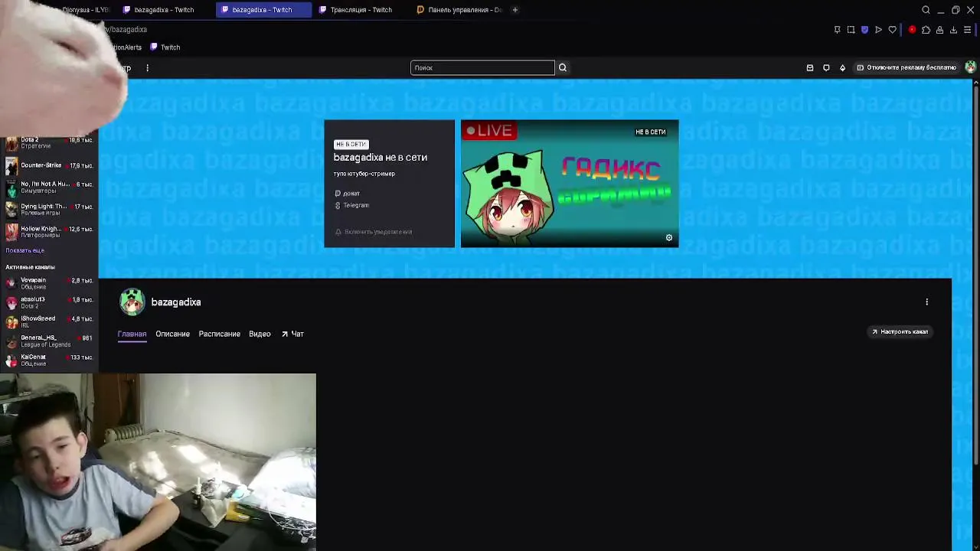Click the Twitch bookmark in bookmarks bar
Image resolution: width=980 pixels, height=551 pixels.
165,47
